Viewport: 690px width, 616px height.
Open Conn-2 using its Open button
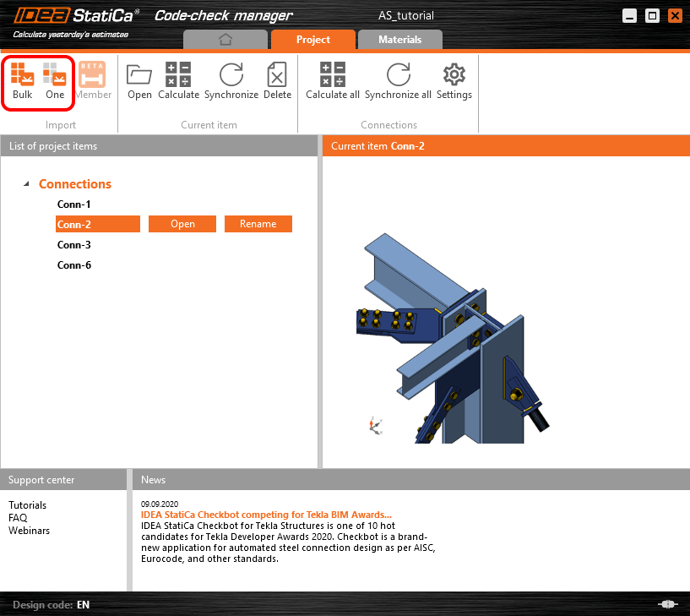pos(182,224)
